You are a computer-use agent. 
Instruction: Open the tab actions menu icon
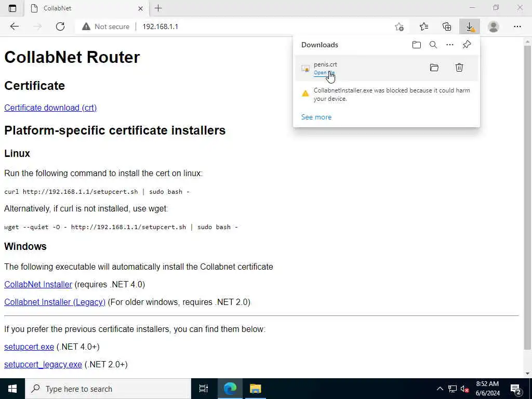12,8
